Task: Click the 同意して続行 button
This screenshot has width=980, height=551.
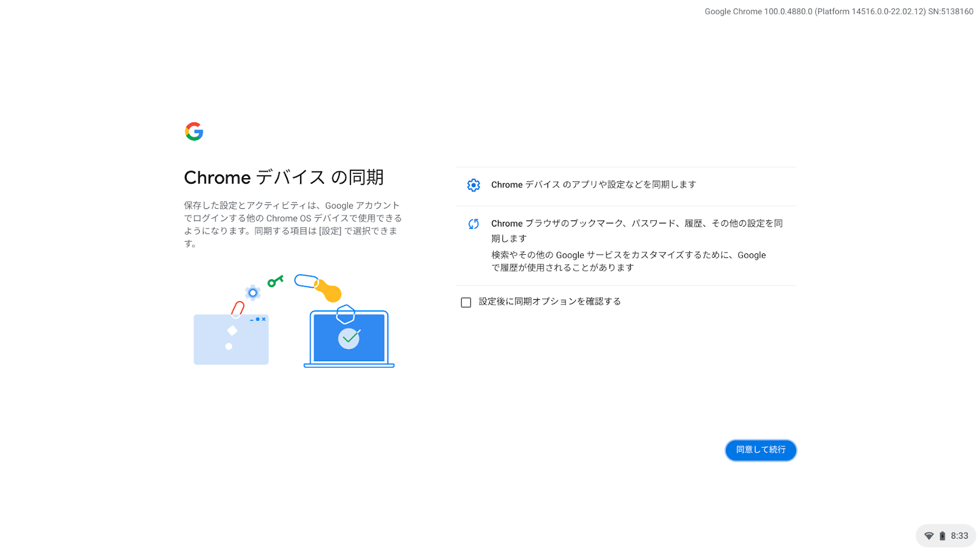Action: click(x=761, y=450)
